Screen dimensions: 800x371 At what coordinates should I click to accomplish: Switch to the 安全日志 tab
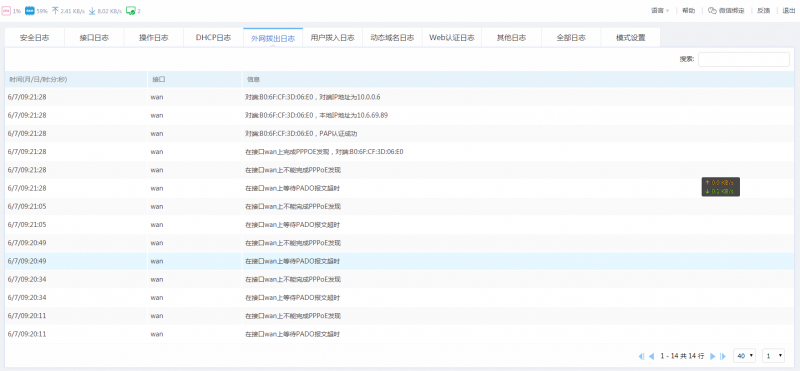[35, 38]
